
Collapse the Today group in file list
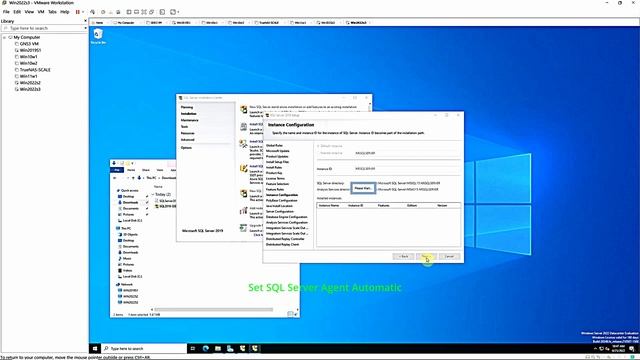(153, 194)
